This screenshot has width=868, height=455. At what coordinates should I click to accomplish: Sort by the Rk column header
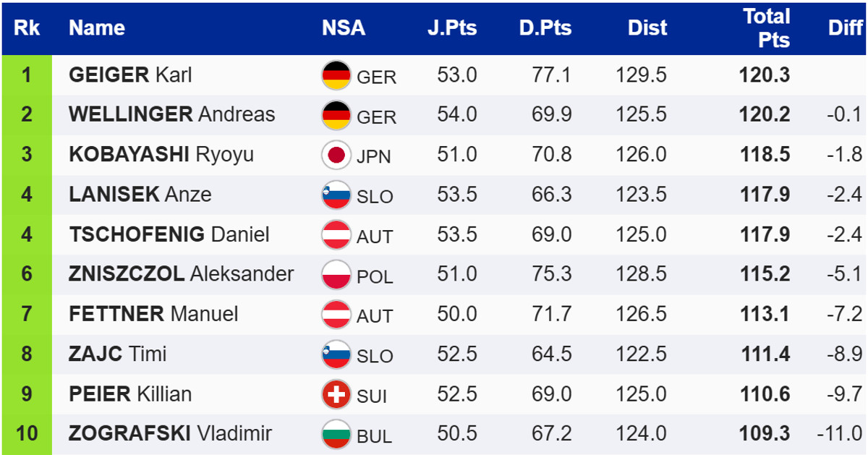[27, 28]
